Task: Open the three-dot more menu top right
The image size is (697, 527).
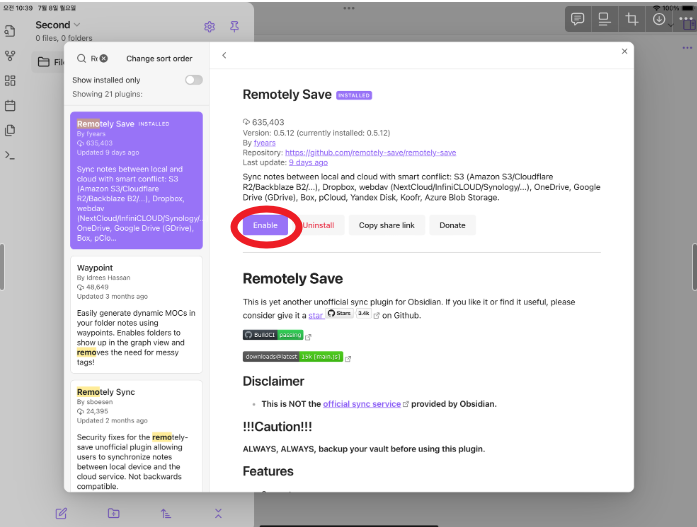Action: click(687, 19)
